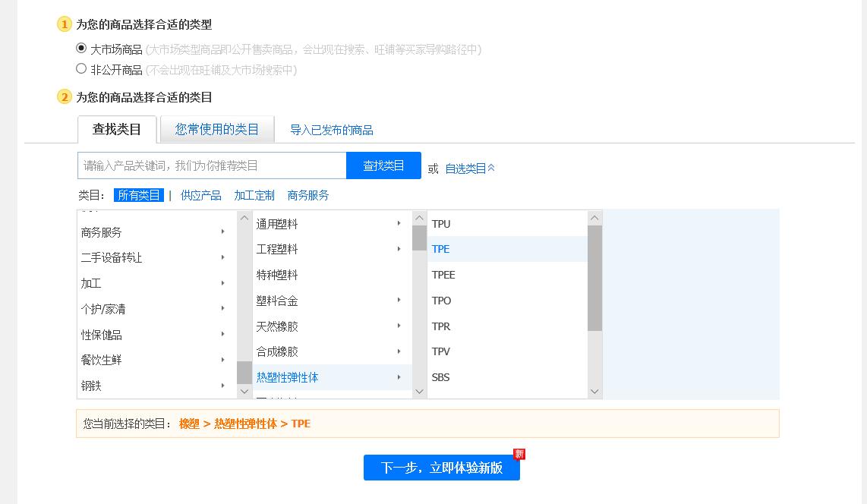Viewport: 867px width, 504px height.
Task: Expand the 通用塑料 subcategory arrow
Action: (x=399, y=223)
